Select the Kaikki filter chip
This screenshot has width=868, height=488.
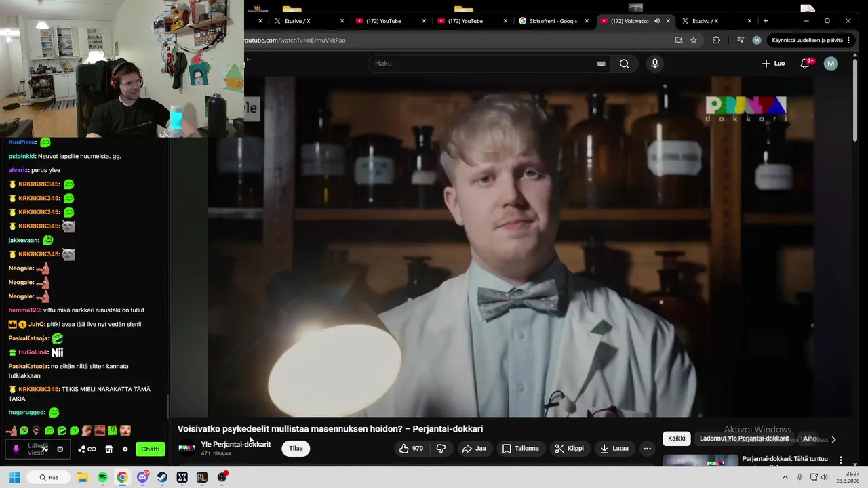[x=677, y=439]
